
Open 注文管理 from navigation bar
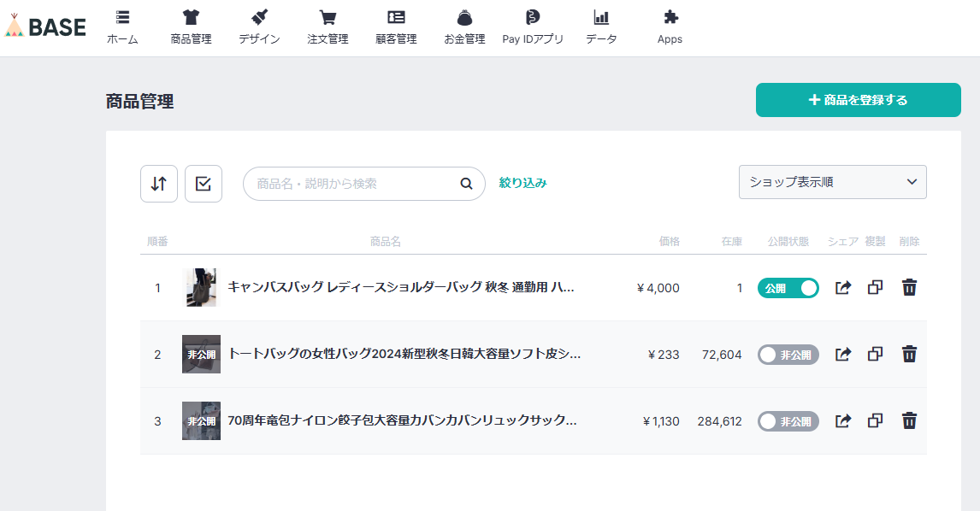coord(328,27)
